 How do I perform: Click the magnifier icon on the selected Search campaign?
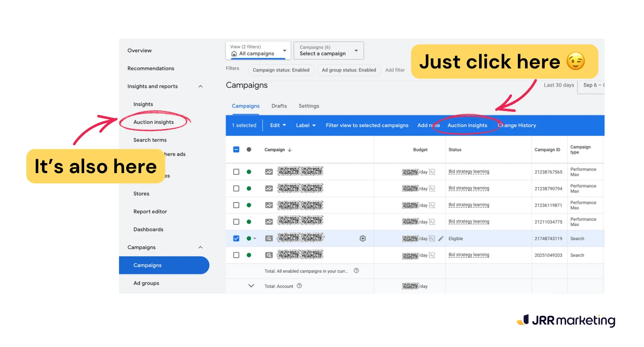269,238
